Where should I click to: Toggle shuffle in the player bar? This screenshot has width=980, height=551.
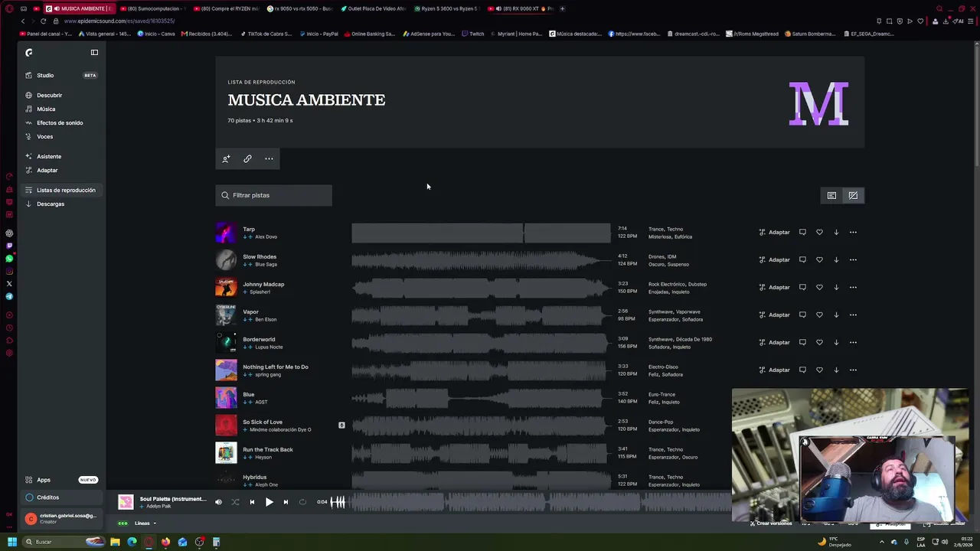click(235, 502)
